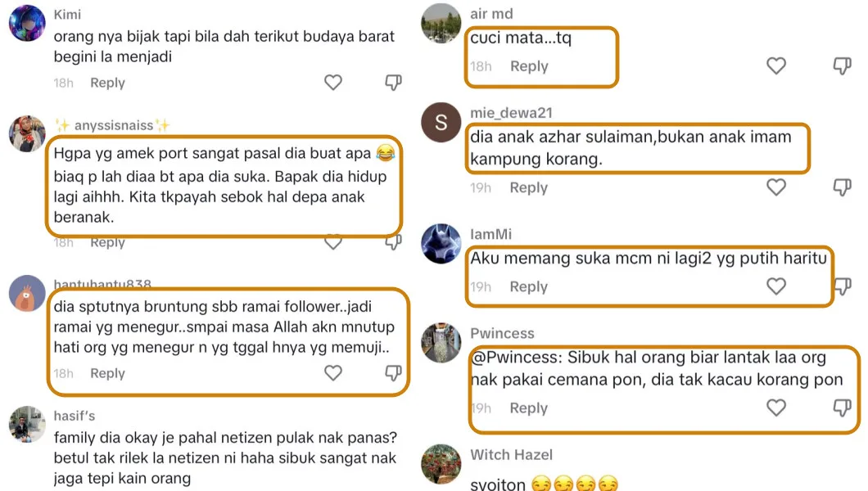This screenshot has height=491, width=868.
Task: Reply to IamMi's comment
Action: click(529, 287)
